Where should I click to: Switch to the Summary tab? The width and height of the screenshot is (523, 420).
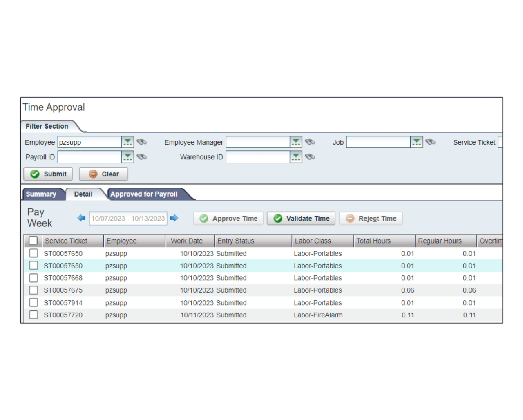[41, 194]
